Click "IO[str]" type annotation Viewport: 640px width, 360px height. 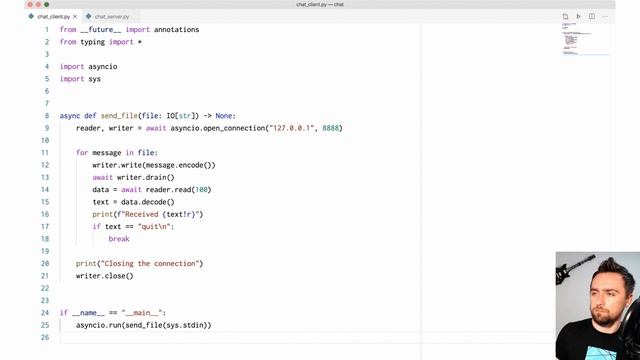180,116
